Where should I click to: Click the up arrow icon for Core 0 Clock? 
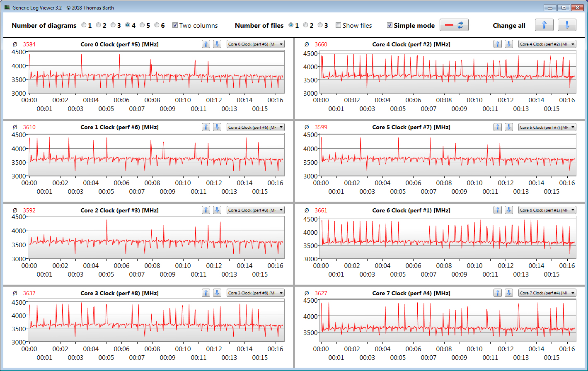[206, 44]
